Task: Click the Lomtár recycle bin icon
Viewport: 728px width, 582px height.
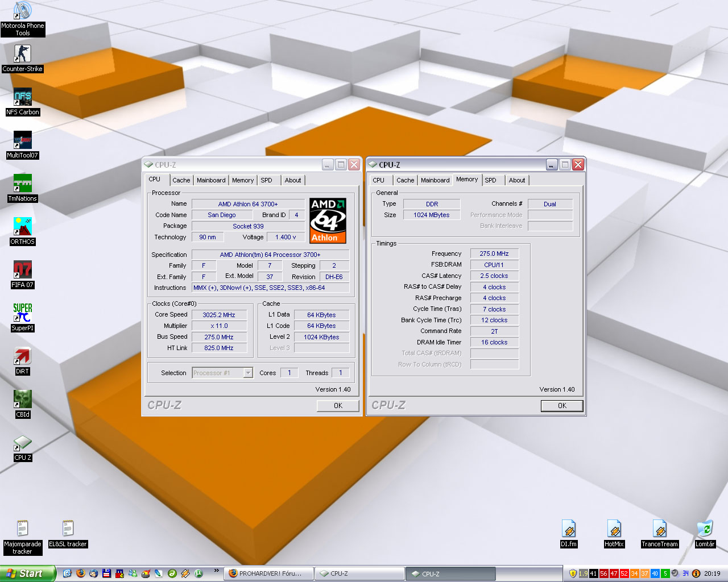Action: [x=705, y=534]
